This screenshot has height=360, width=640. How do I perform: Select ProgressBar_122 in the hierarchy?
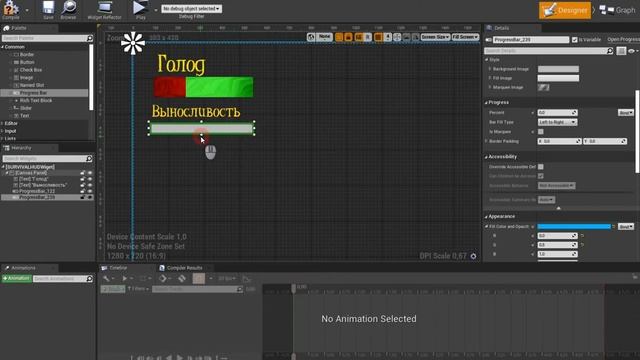[37, 191]
